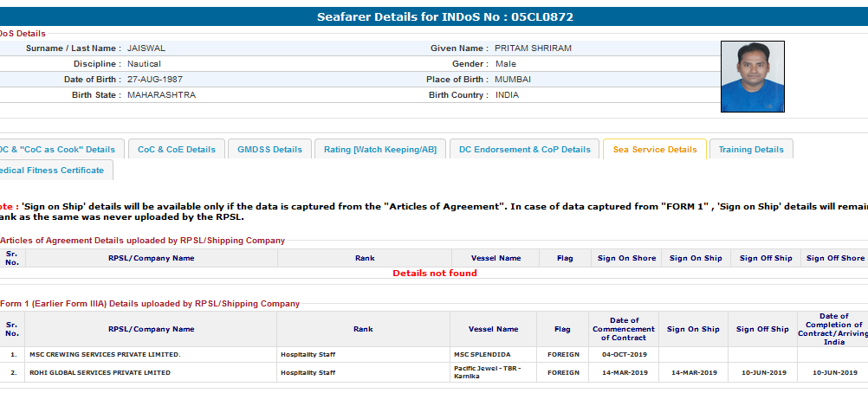The image size is (868, 406).
Task: Click the MSC SPLENDIDA vessel name
Action: coord(483,354)
